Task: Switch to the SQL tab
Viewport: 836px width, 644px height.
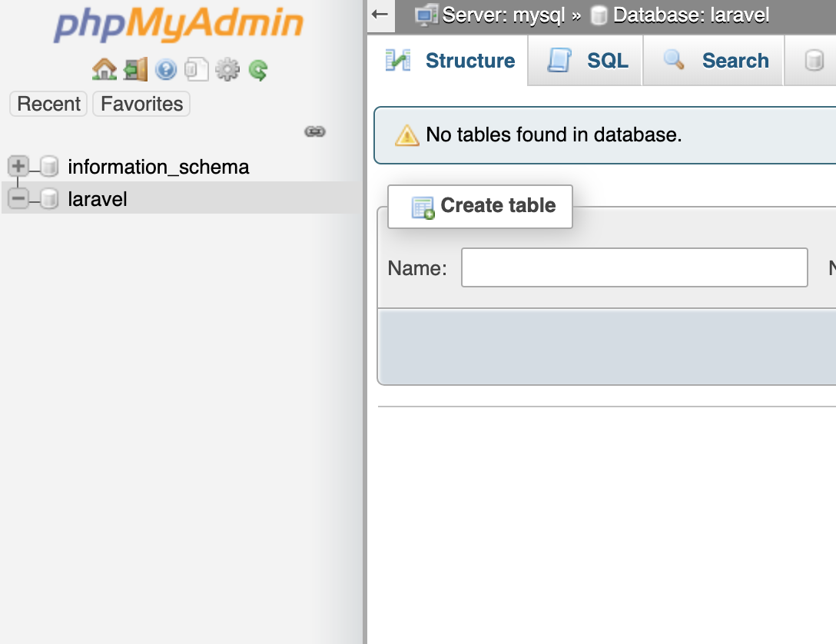Action: 588,61
